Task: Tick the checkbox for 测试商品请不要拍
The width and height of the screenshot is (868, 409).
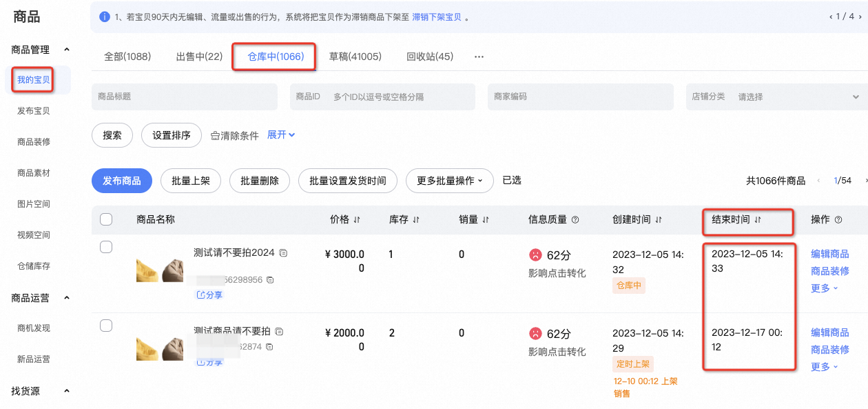Action: pos(106,326)
